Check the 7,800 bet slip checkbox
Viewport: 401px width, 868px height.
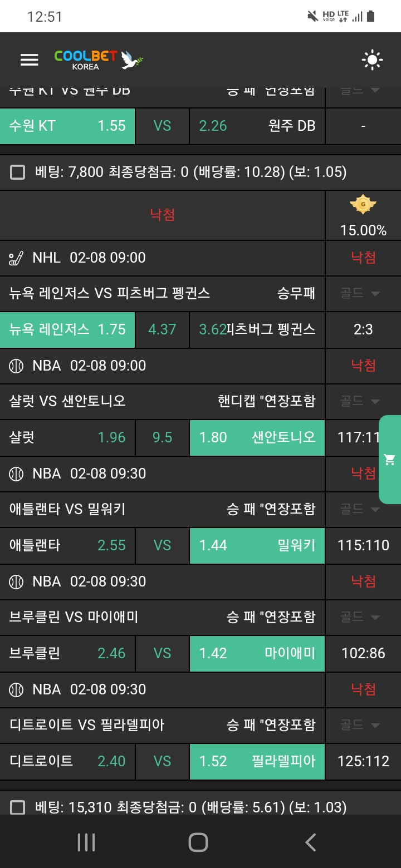click(x=18, y=172)
